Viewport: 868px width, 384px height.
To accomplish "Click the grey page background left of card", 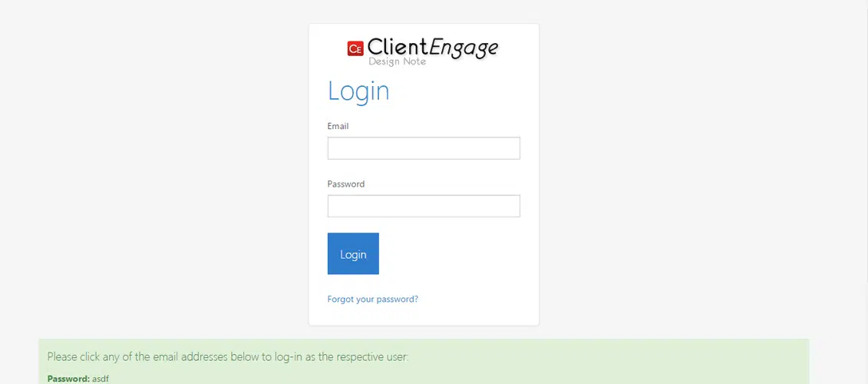I will (x=155, y=166).
